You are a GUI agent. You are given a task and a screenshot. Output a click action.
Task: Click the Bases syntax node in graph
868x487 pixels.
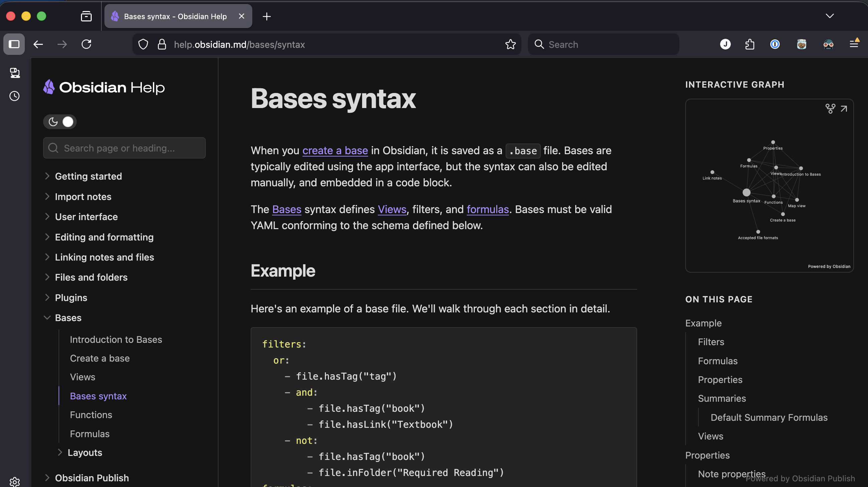click(x=746, y=193)
